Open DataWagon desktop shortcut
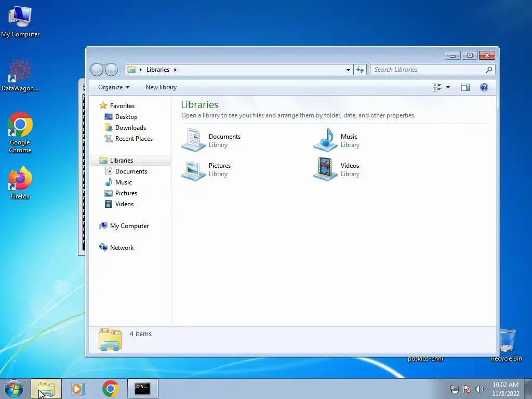The height and width of the screenshot is (399, 532). click(x=20, y=75)
